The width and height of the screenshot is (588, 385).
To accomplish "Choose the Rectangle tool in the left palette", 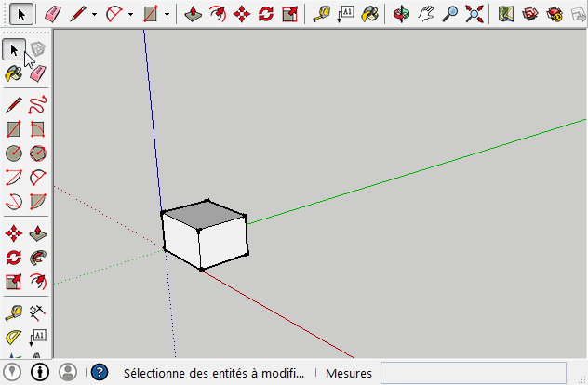I will tap(14, 129).
